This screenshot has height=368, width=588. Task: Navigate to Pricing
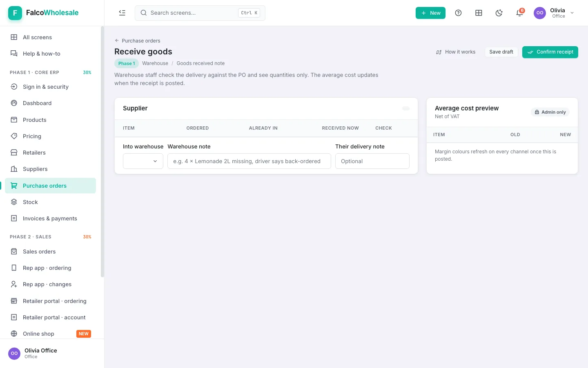50,136
